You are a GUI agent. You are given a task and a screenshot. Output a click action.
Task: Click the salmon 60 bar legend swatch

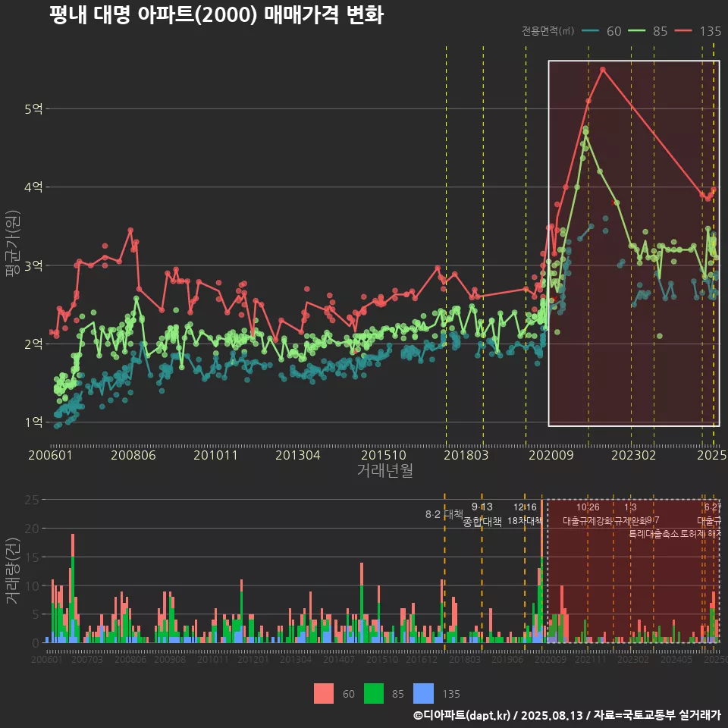click(324, 694)
